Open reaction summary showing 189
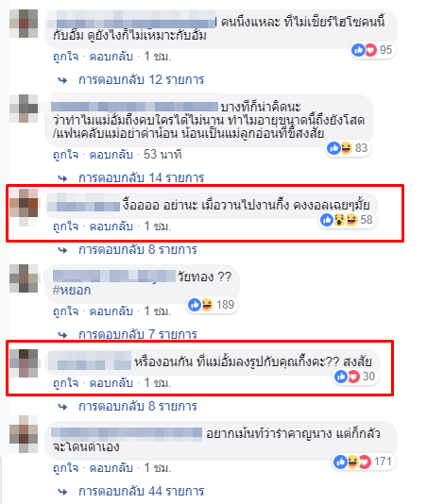 [x=213, y=305]
